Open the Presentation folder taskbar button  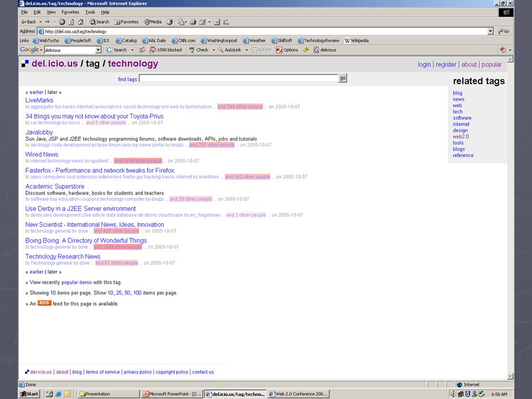109,394
